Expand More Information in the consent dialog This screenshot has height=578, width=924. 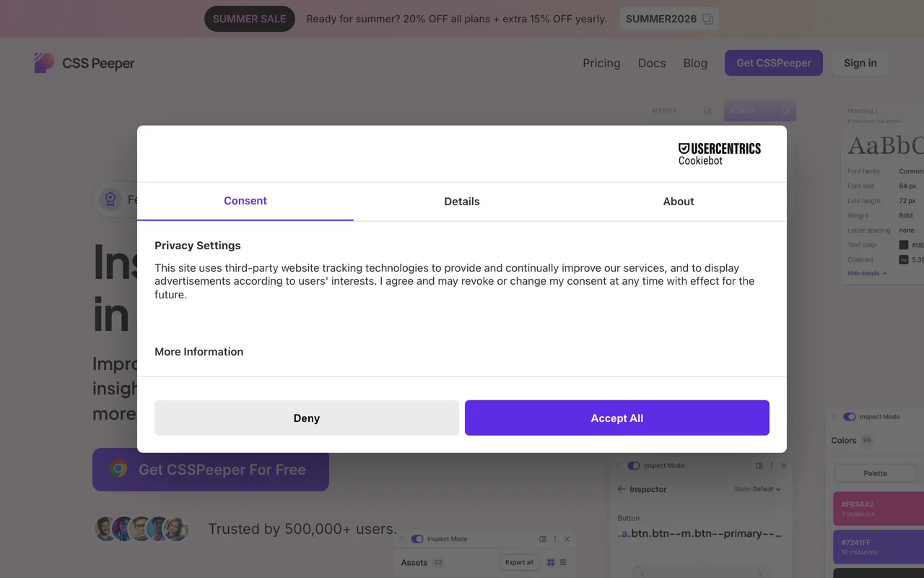pos(199,352)
